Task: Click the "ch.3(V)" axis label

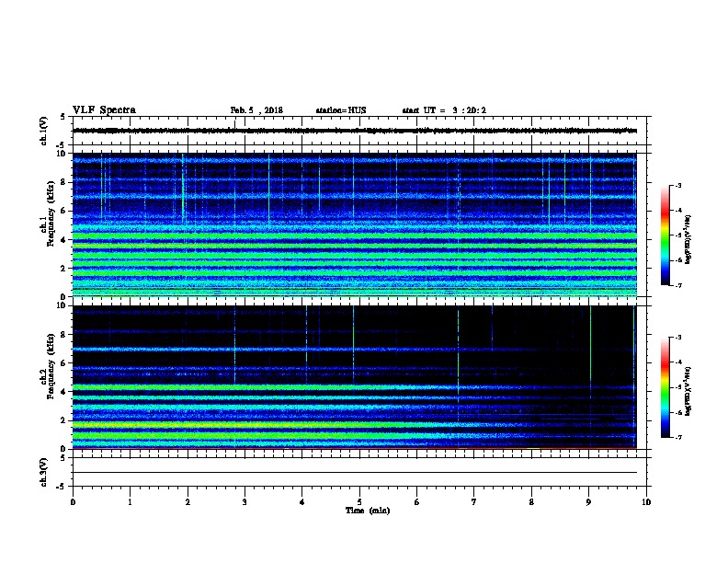Action: coord(43,473)
